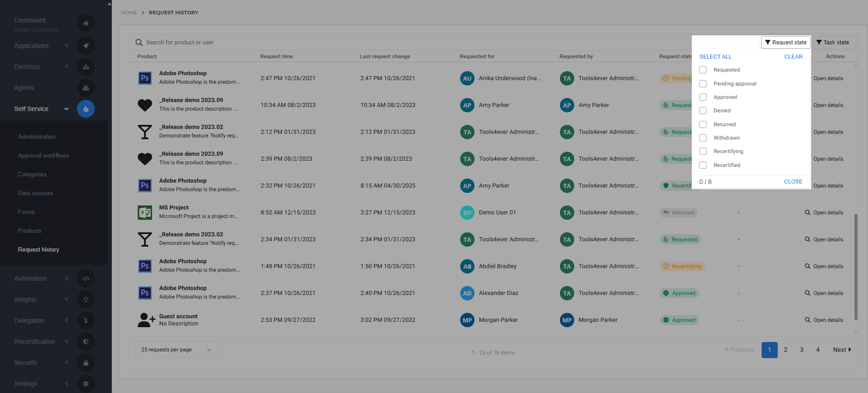Click the Applications rocket icon
868x393 pixels.
click(x=86, y=46)
